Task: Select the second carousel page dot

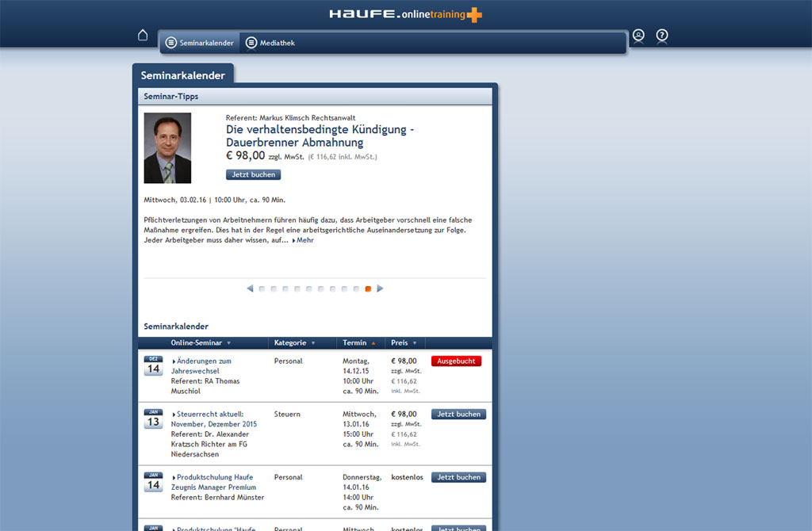Action: click(x=274, y=288)
